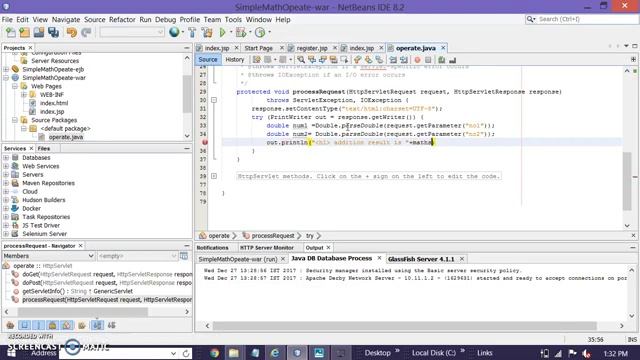Toggle Show Static Members filter in Navigator
This screenshot has height=360, width=640.
click(38, 325)
